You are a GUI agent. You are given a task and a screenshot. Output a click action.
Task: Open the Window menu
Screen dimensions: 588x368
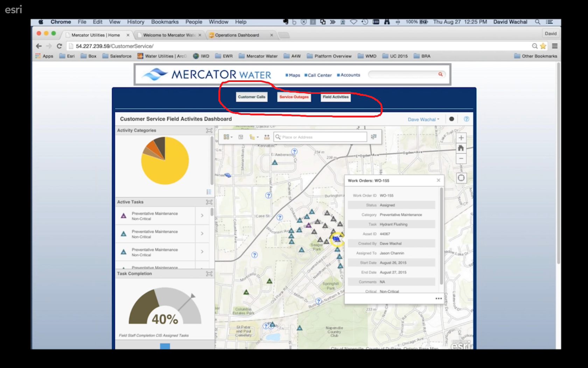[x=218, y=22]
